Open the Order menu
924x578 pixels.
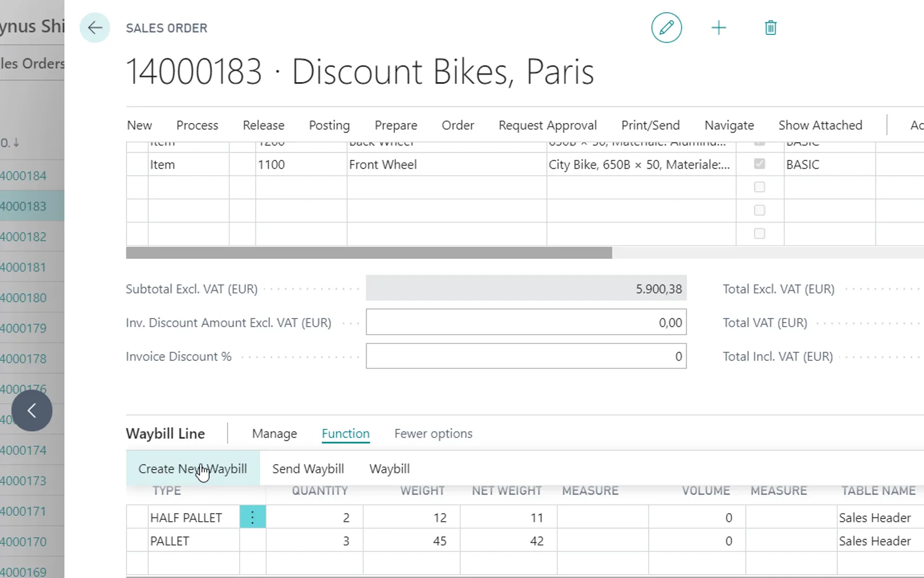(x=457, y=125)
